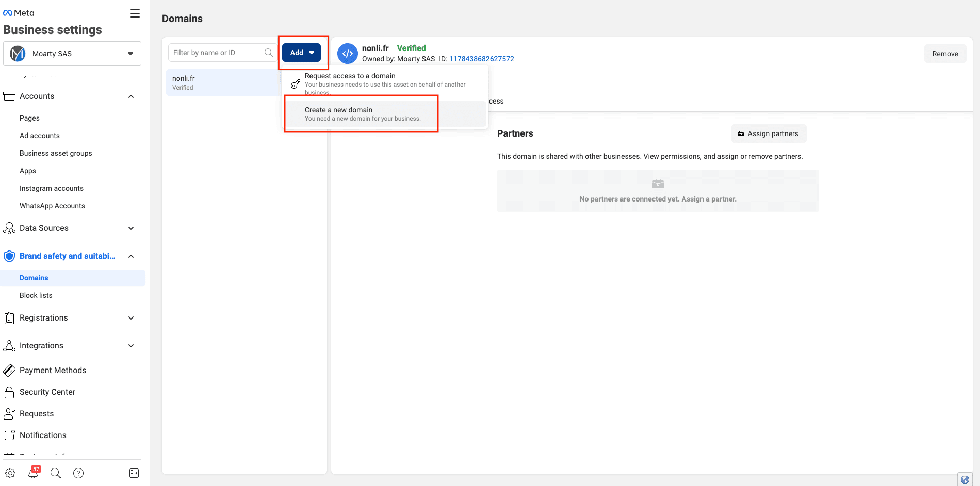Open settings gear icon in footer
This screenshot has width=980, height=486.
pos(10,473)
